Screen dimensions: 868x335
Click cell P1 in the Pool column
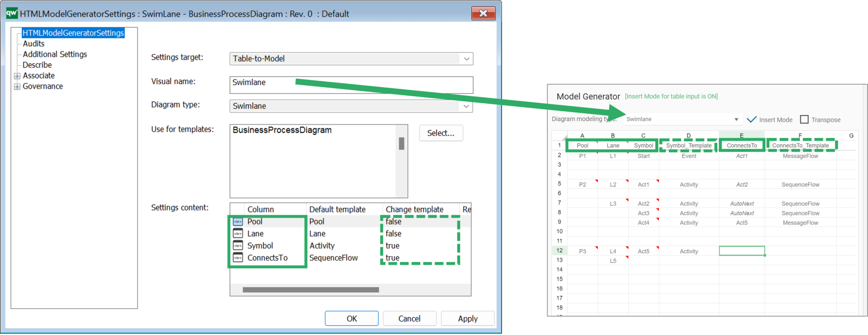(x=582, y=156)
